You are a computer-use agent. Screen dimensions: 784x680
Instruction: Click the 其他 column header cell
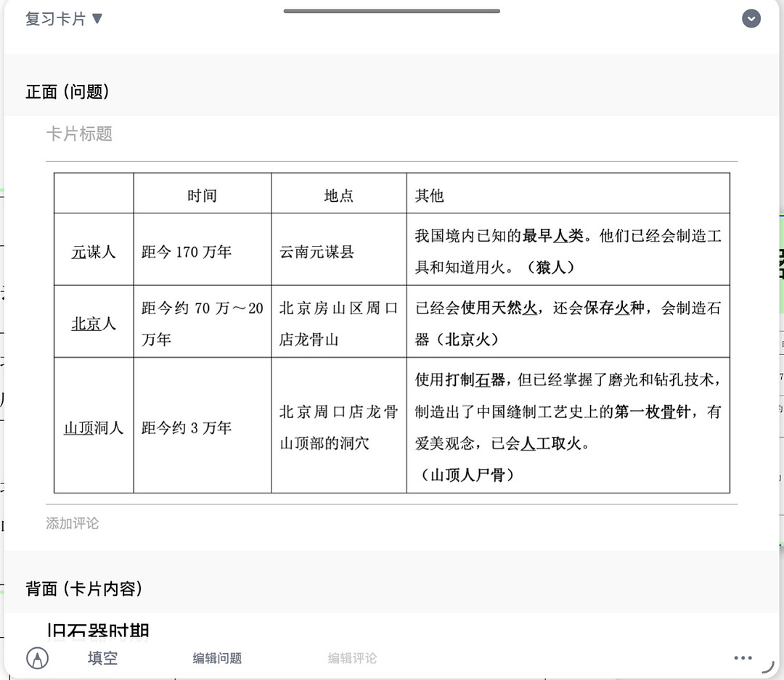pos(568,194)
